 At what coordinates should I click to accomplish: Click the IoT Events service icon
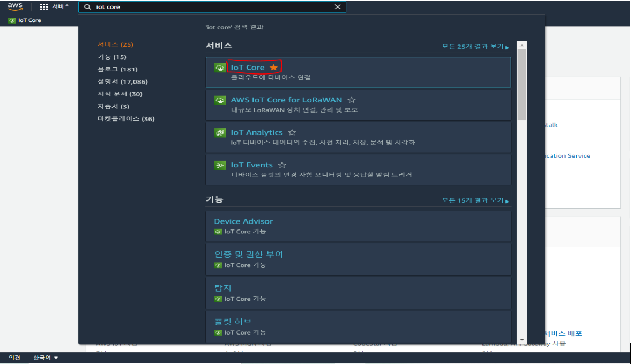[x=220, y=165]
